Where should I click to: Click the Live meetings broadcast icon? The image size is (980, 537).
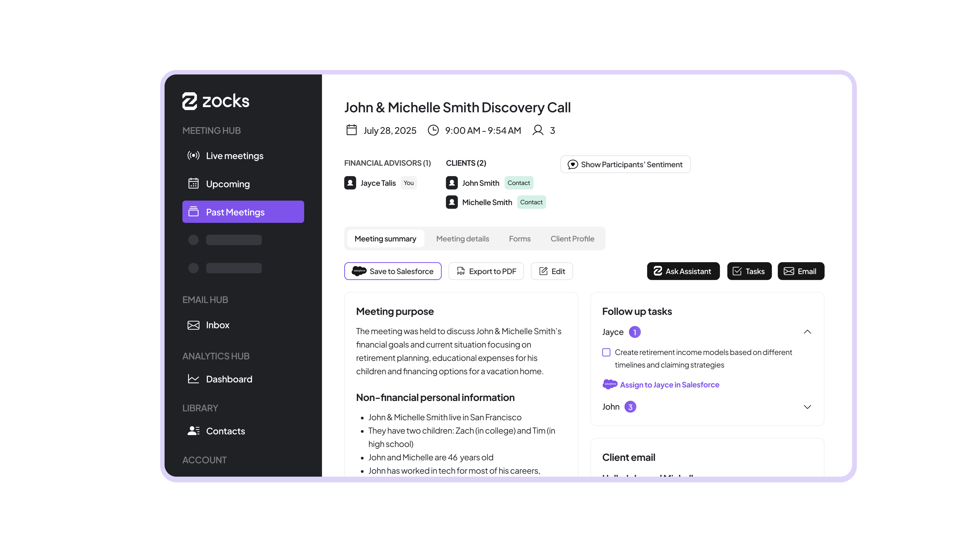point(193,155)
